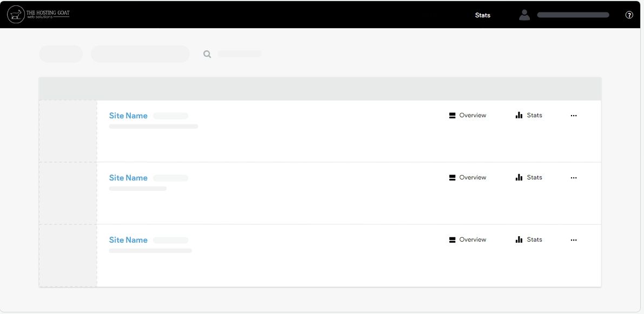Screen dimensions: 644x314
Task: Click The Hosting Goat logo
Action: click(38, 15)
